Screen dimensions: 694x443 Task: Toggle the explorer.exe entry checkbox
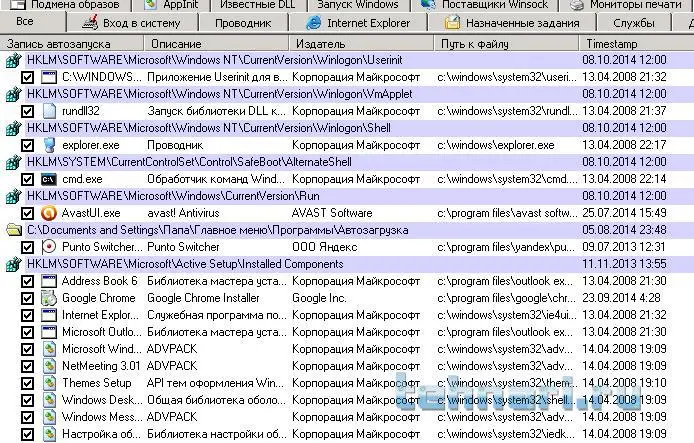[x=27, y=146]
